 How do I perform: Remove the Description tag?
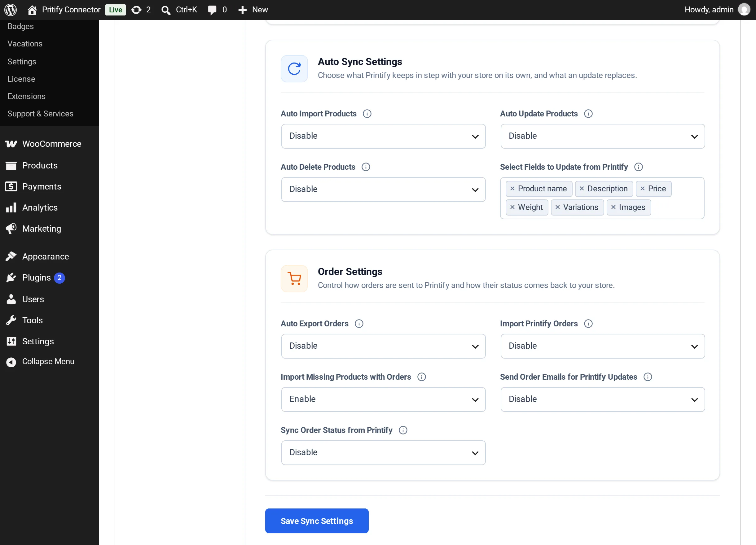coord(582,189)
